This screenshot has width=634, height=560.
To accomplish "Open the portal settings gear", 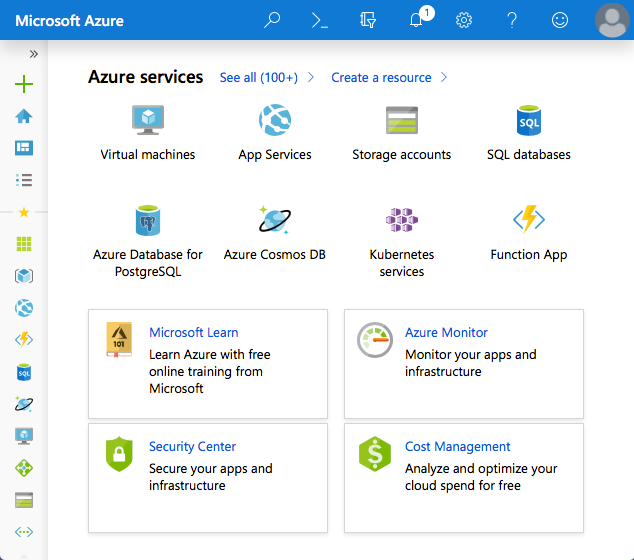I will point(464,20).
